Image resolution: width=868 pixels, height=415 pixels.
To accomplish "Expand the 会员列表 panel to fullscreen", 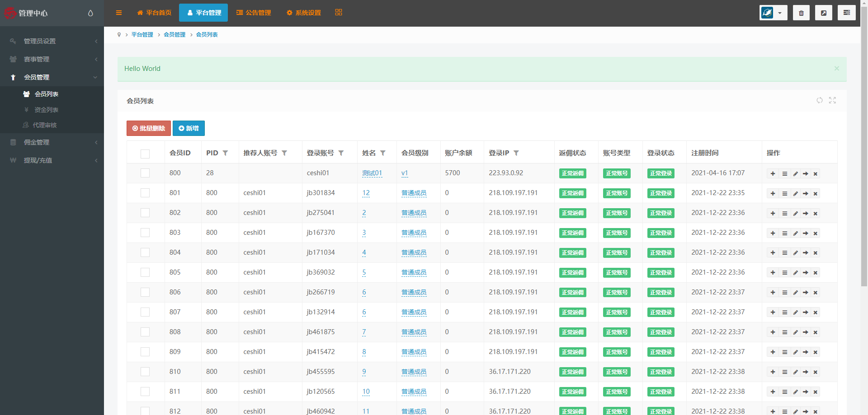I will coord(832,100).
